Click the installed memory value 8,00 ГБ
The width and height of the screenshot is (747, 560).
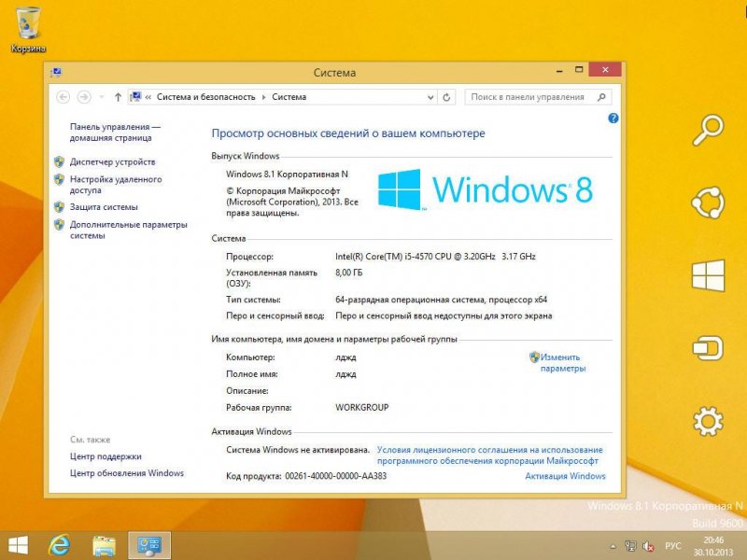coord(348,273)
